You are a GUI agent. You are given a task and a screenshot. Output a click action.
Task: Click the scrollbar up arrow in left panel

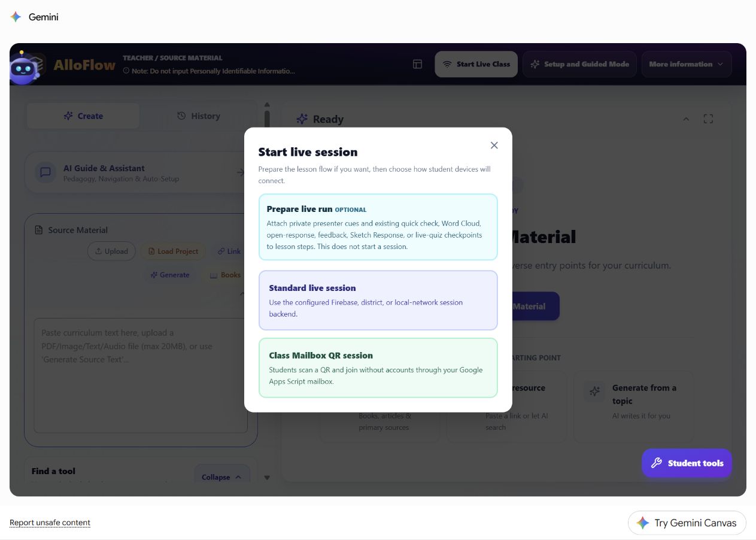(x=267, y=105)
